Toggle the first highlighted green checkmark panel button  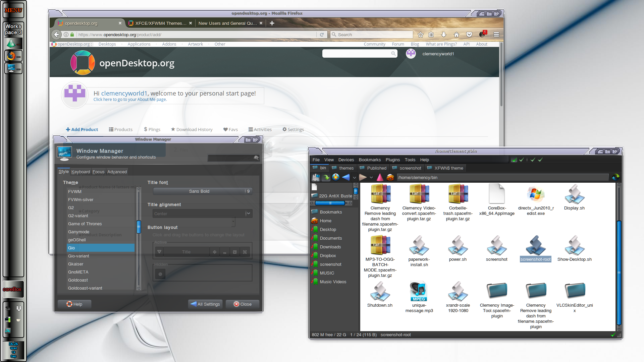[x=514, y=160]
